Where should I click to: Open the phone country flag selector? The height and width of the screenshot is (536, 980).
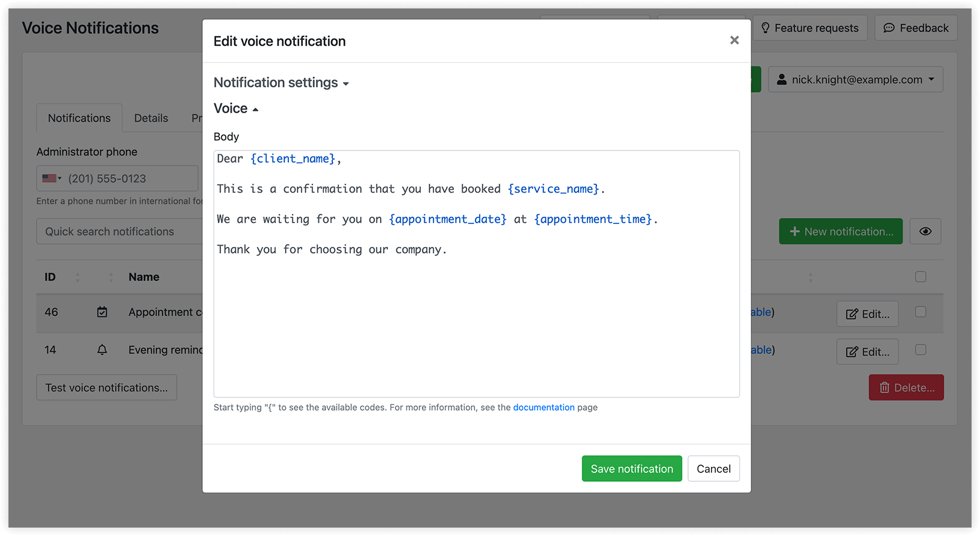tap(52, 178)
